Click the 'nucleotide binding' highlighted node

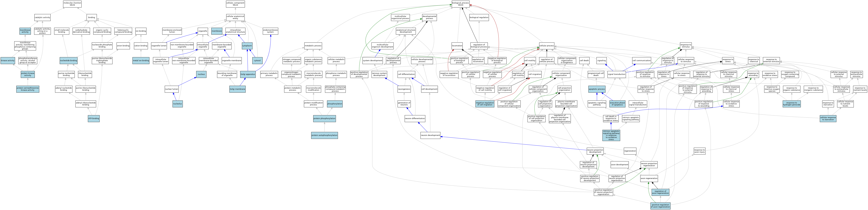point(68,61)
